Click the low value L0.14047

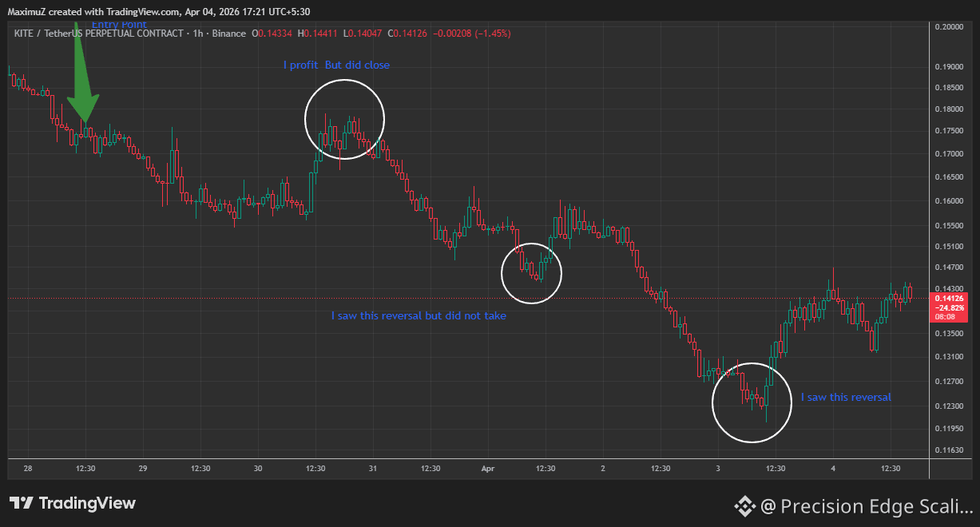(362, 34)
